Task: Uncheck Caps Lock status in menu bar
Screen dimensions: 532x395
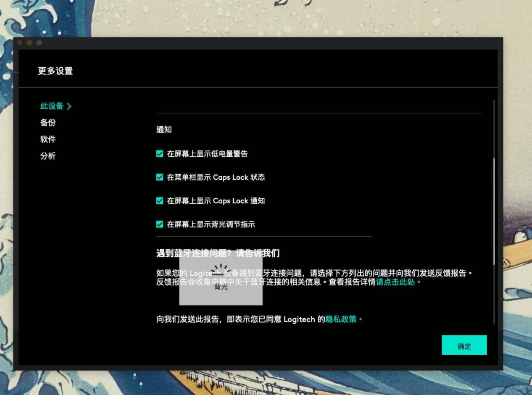Action: (x=160, y=177)
